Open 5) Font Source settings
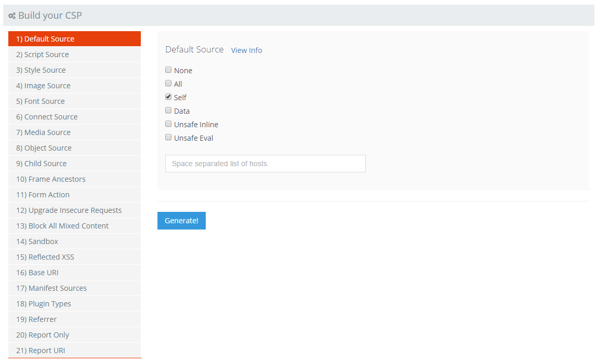Image resolution: width=597 pixels, height=364 pixels. coord(75,101)
